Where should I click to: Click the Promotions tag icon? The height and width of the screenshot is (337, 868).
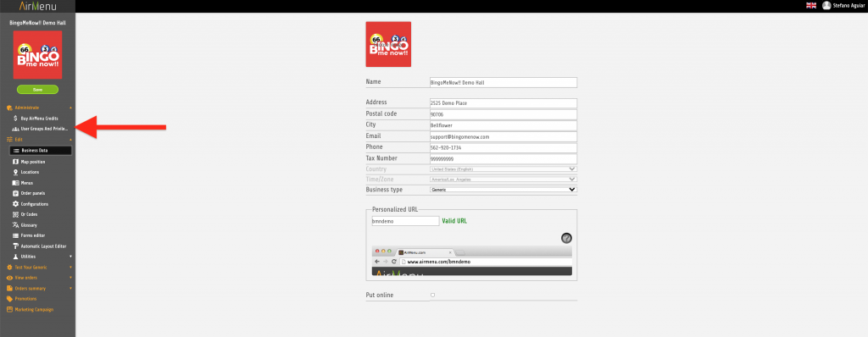tap(9, 299)
